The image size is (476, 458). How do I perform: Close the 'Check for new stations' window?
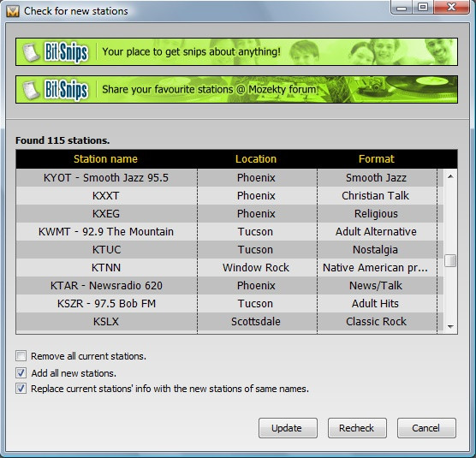click(451, 8)
